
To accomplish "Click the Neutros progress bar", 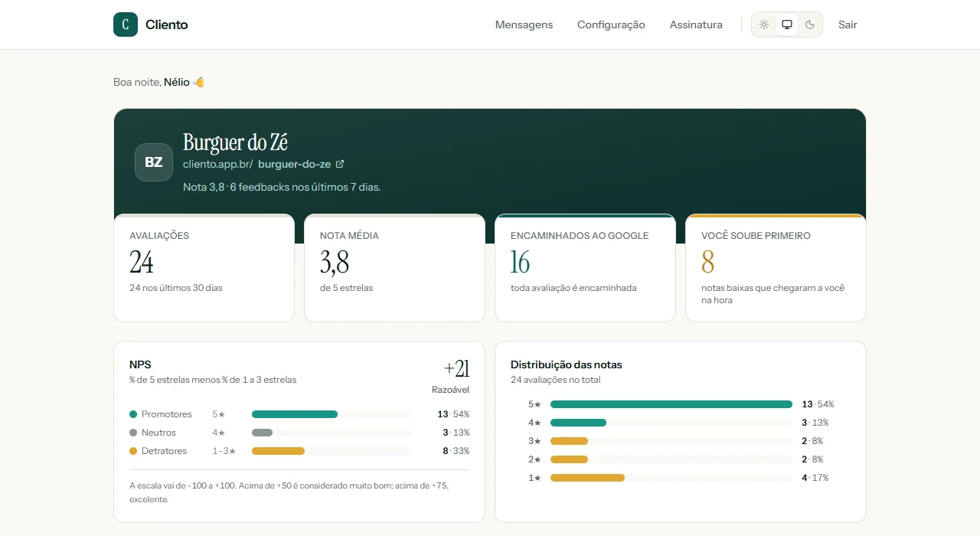I will coord(332,433).
